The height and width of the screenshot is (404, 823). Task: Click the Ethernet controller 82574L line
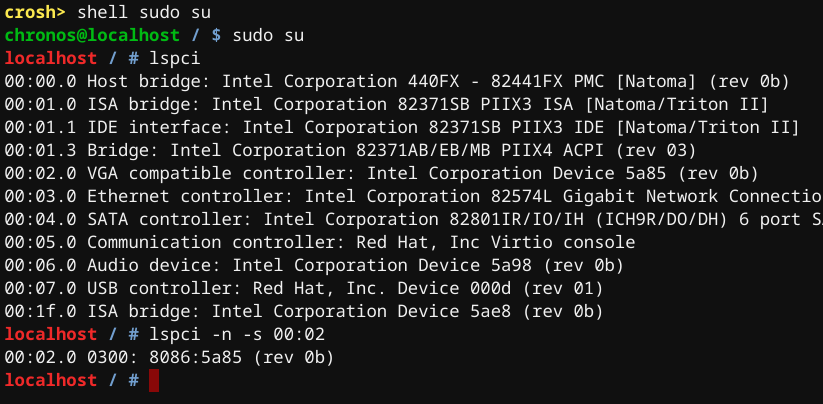(x=414, y=196)
